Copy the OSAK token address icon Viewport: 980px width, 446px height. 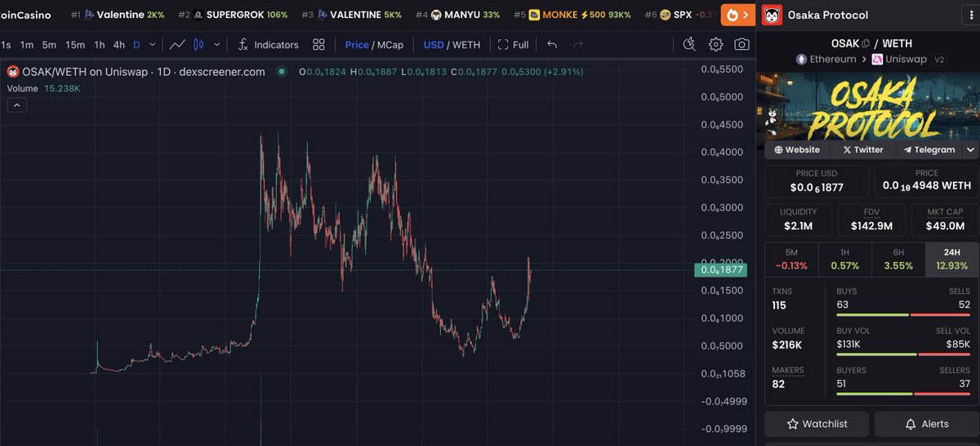(866, 43)
